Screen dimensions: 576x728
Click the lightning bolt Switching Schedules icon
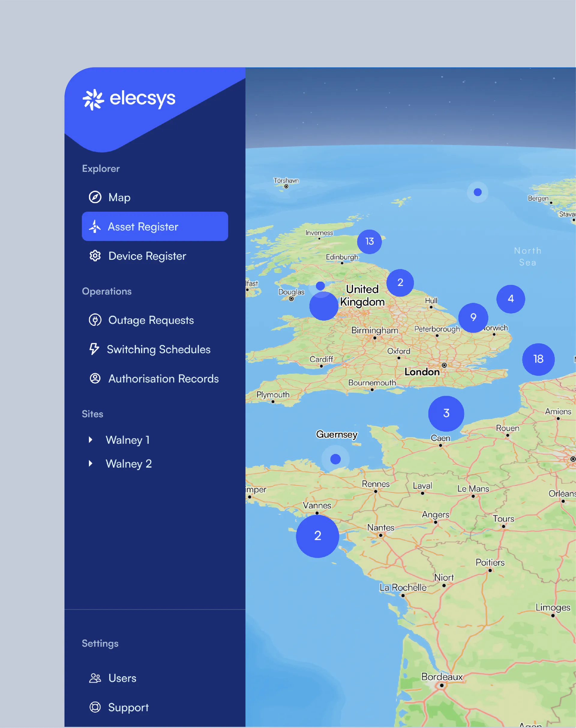[x=94, y=349]
